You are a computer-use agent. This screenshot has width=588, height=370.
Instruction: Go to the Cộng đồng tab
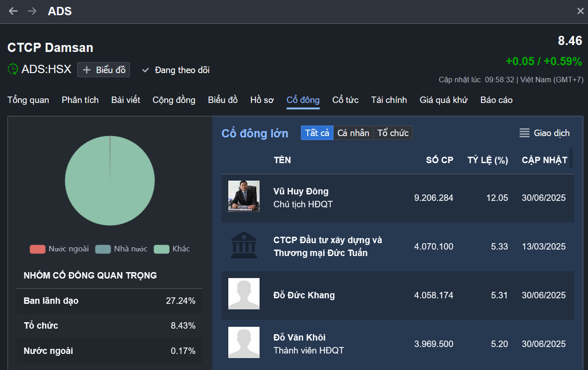click(x=174, y=100)
